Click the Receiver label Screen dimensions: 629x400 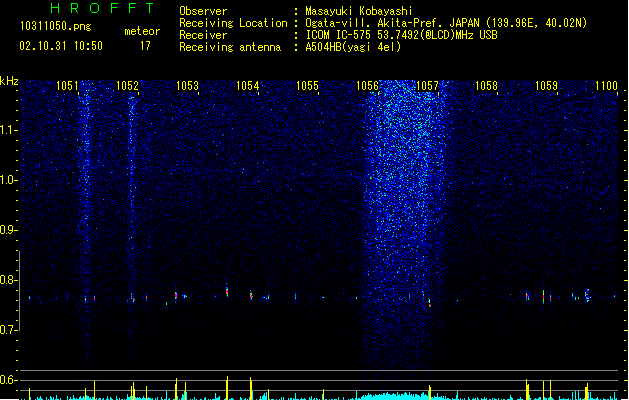tap(203, 35)
